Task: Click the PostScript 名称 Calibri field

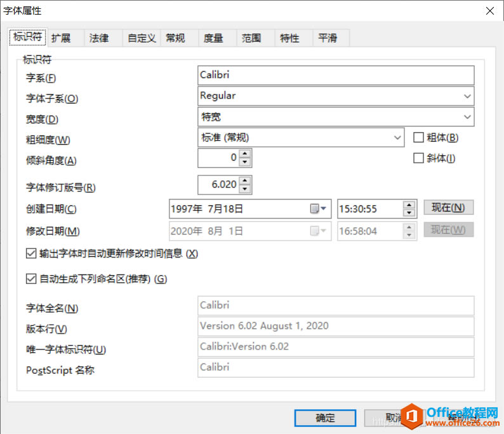Action: tap(336, 367)
